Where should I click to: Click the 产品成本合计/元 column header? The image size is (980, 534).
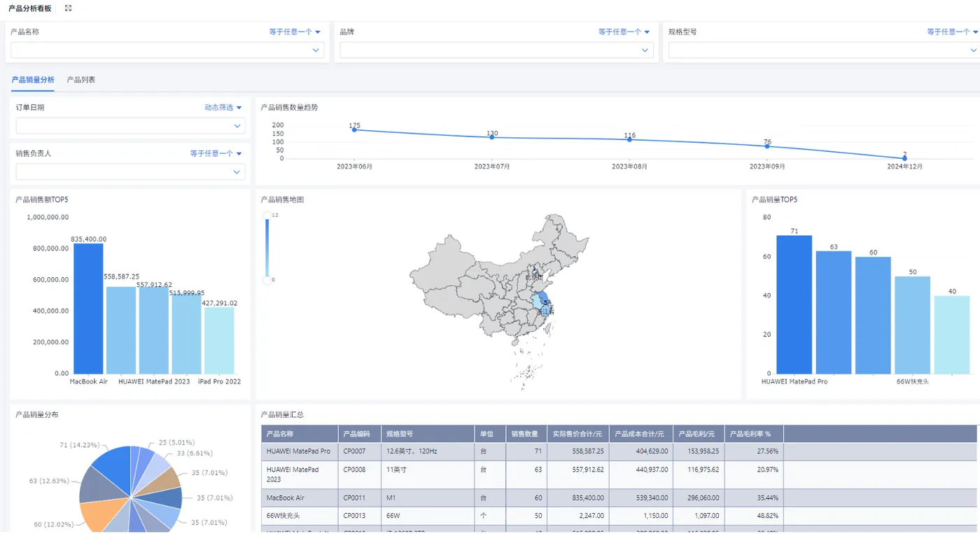[640, 433]
